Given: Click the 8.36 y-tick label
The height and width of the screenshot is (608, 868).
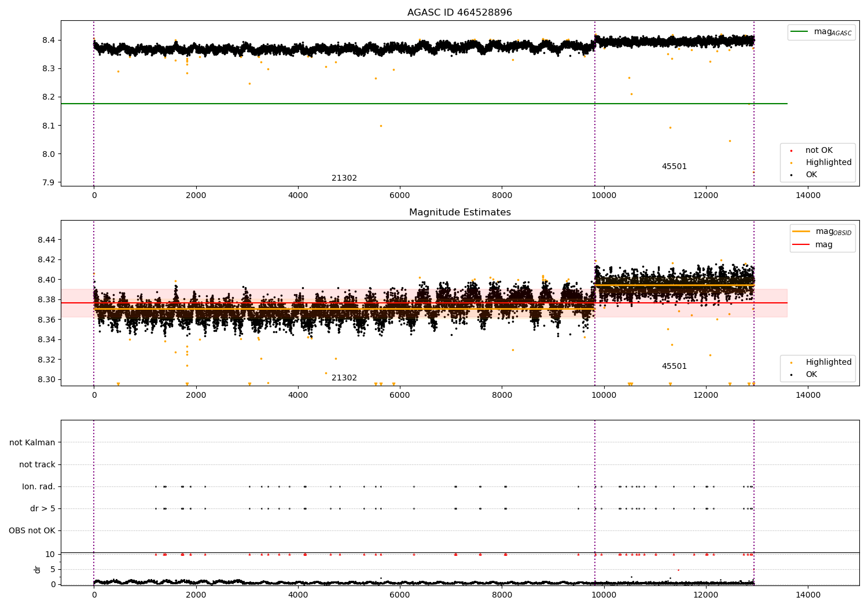Looking at the screenshot, I should [47, 320].
